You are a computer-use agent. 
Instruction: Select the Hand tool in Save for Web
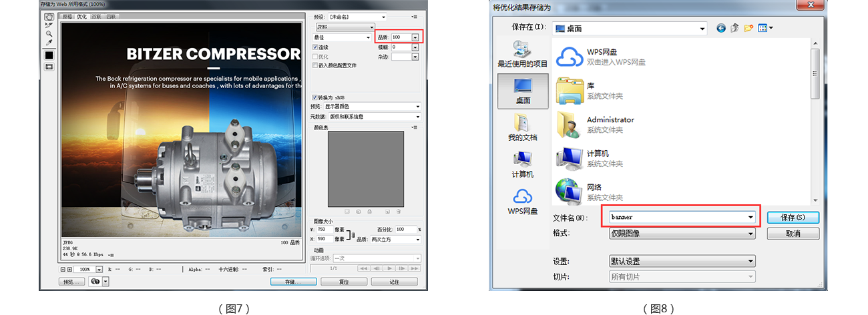[49, 17]
